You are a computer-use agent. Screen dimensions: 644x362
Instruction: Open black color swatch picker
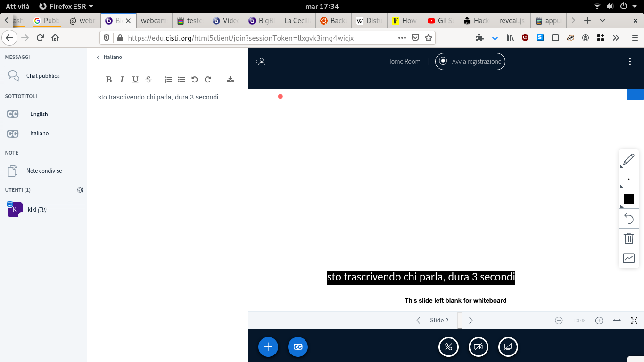629,199
